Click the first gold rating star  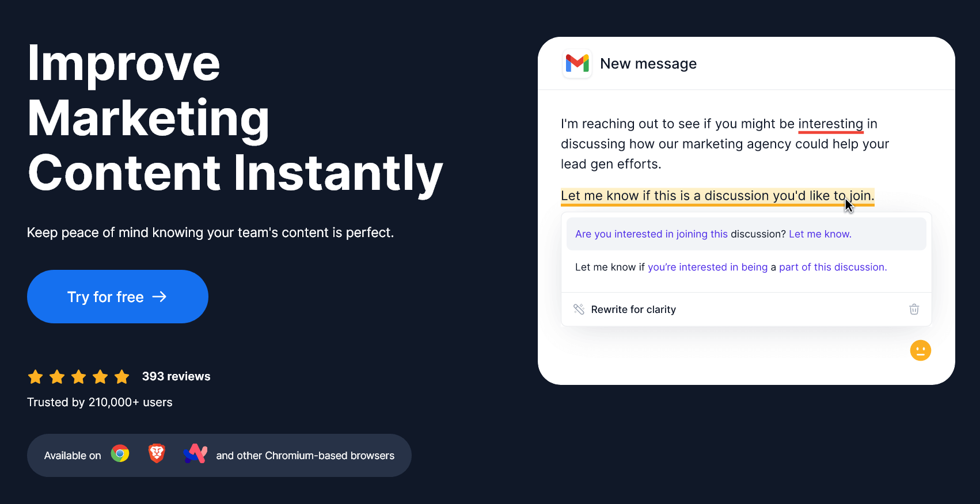click(36, 377)
